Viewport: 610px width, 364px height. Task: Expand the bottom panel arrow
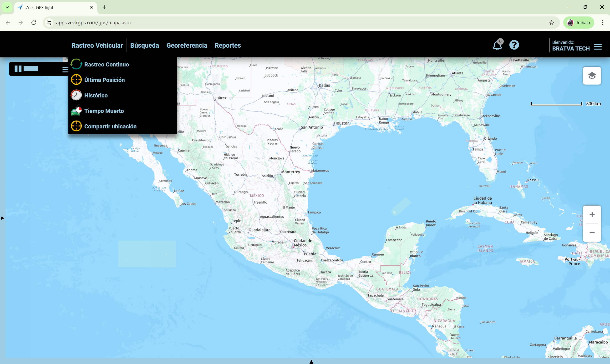pos(311,362)
